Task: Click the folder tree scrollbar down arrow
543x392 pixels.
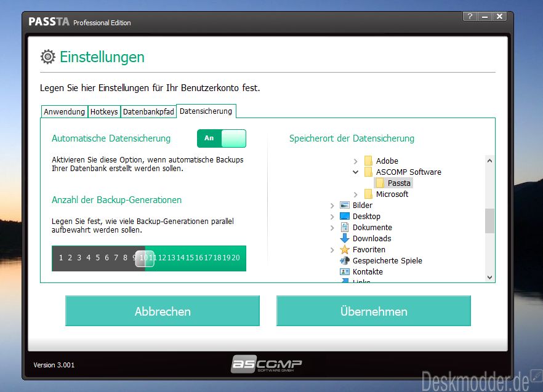Action: [489, 277]
